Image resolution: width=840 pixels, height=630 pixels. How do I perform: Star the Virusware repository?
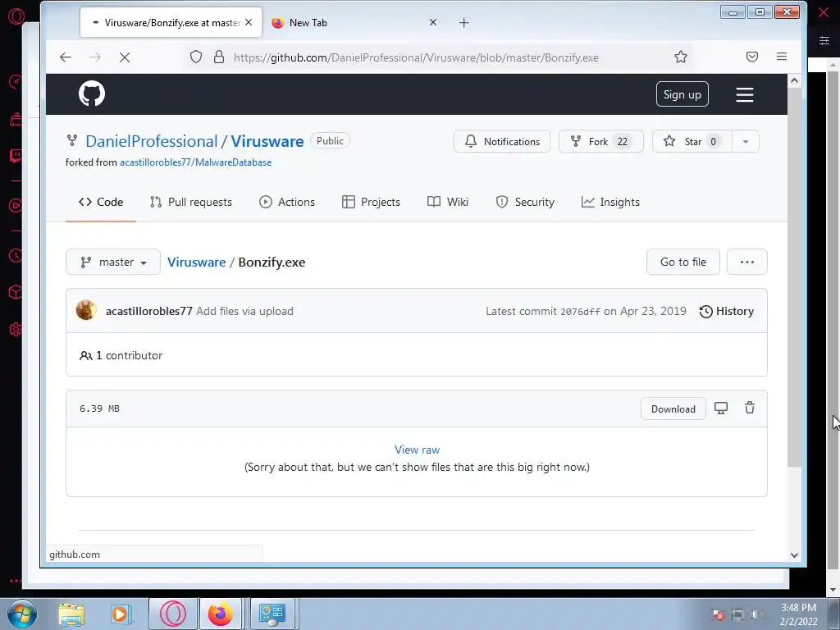692,141
